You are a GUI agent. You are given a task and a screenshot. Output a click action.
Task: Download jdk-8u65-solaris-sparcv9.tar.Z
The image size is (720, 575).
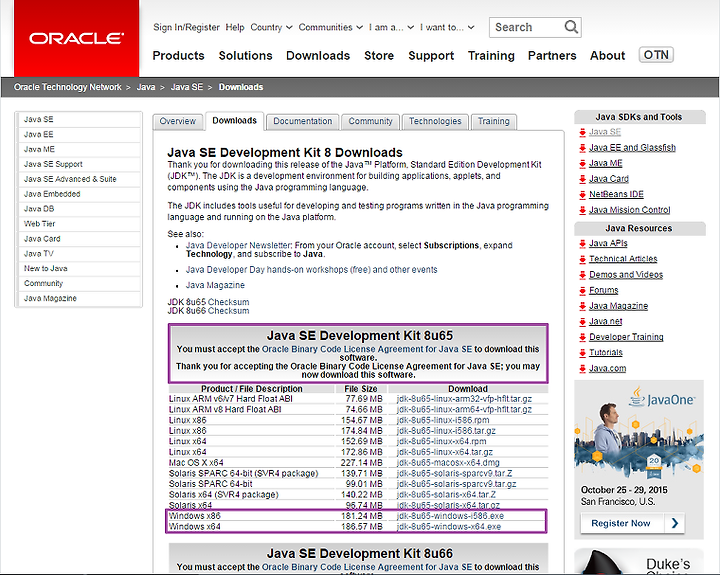click(x=455, y=474)
